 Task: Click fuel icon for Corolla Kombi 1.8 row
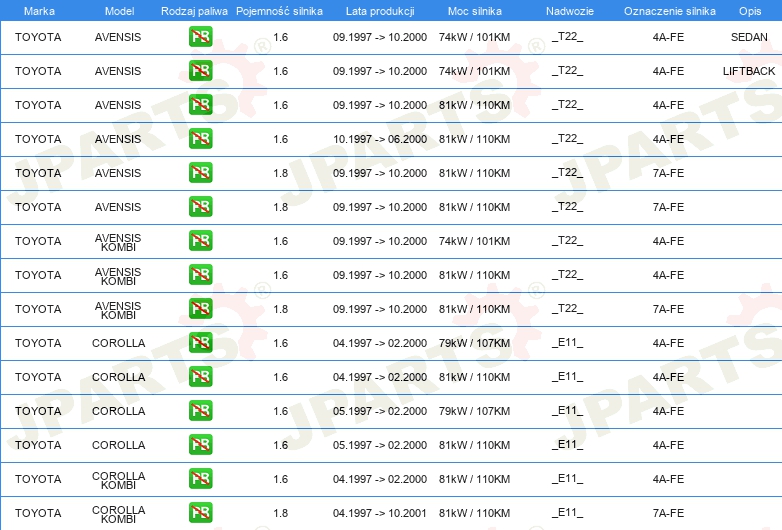click(x=200, y=513)
